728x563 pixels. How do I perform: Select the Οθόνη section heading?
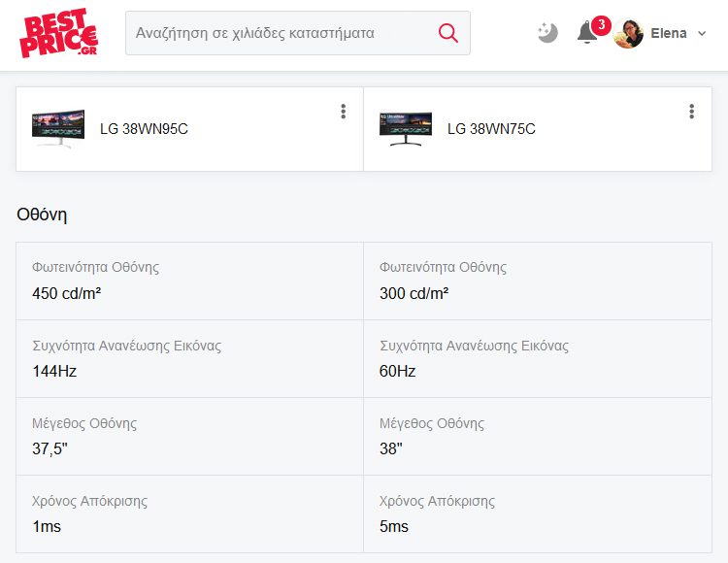pos(42,215)
